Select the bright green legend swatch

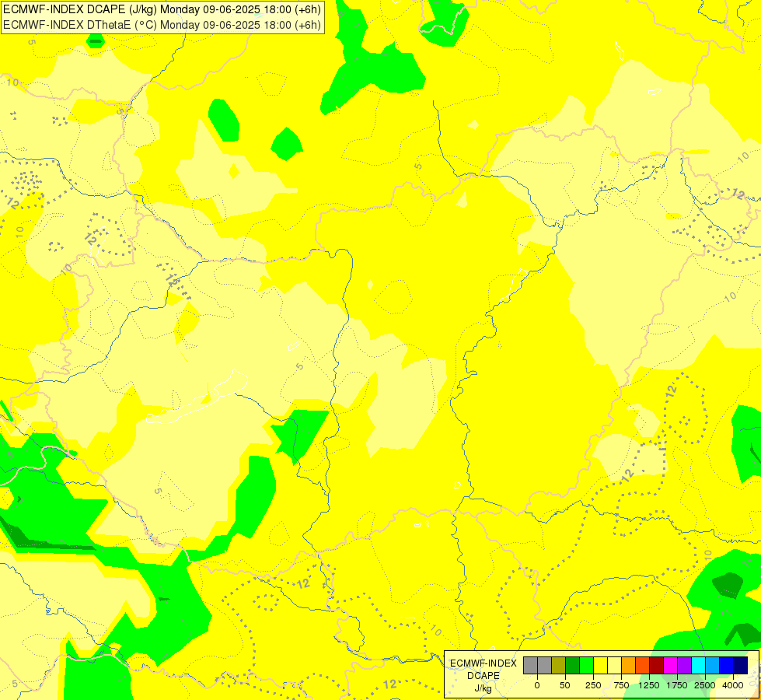pyautogui.click(x=587, y=666)
